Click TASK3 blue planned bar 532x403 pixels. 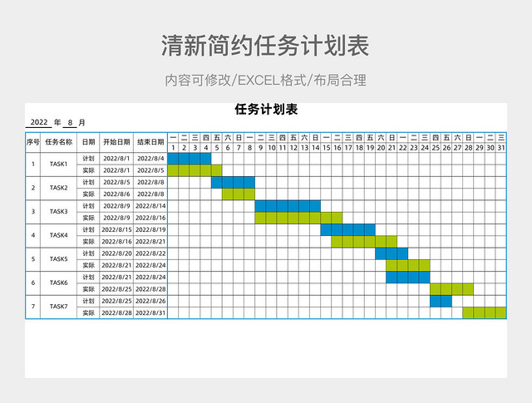(288, 206)
